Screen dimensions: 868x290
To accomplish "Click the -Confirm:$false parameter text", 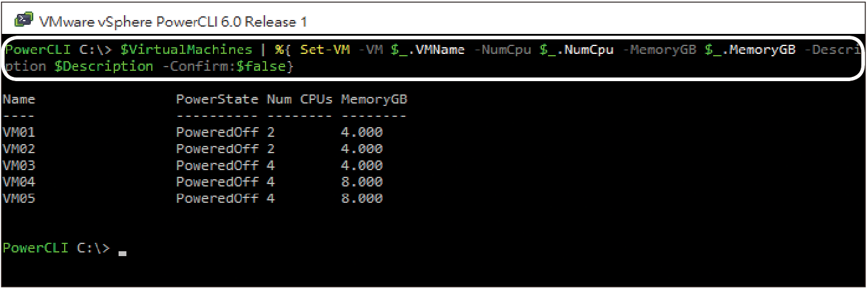I will [x=224, y=67].
